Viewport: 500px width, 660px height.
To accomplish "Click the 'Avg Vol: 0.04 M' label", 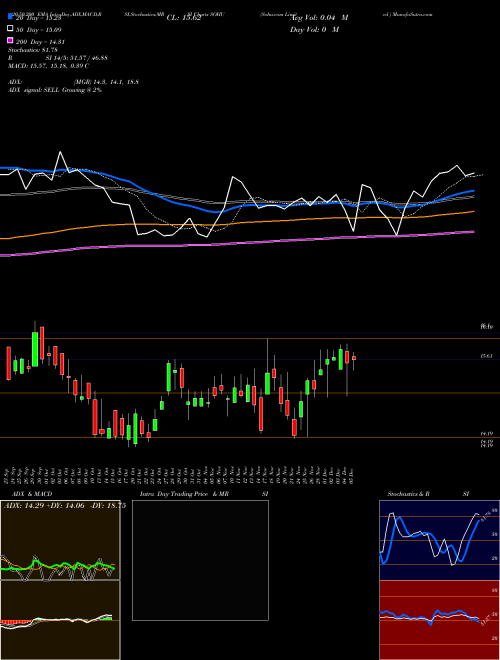I will pos(319,18).
